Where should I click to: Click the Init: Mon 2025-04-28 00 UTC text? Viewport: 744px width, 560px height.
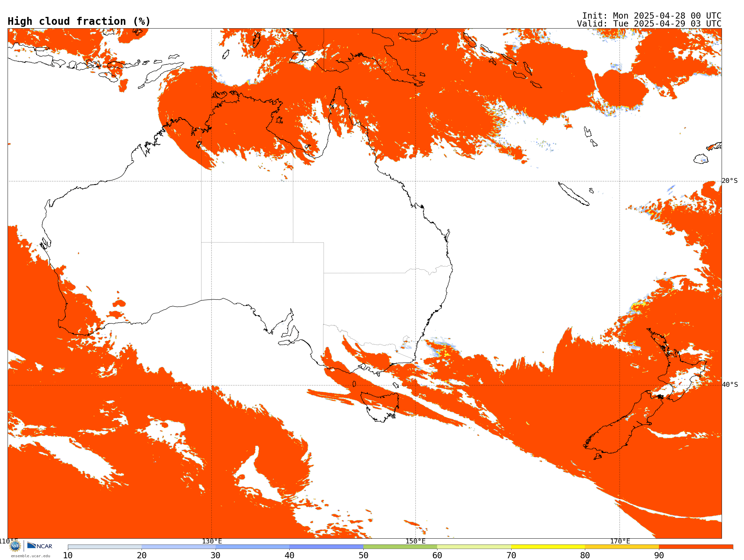[652, 16]
